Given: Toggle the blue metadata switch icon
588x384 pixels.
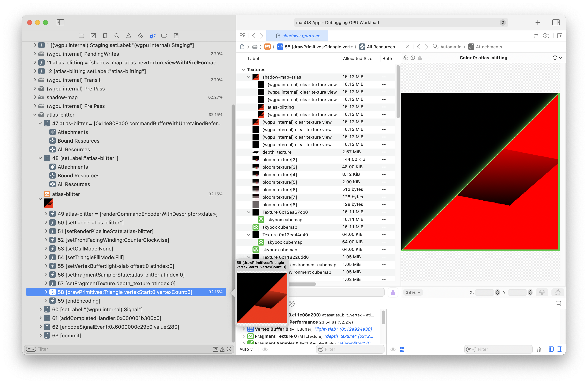Looking at the screenshot, I should [x=402, y=349].
